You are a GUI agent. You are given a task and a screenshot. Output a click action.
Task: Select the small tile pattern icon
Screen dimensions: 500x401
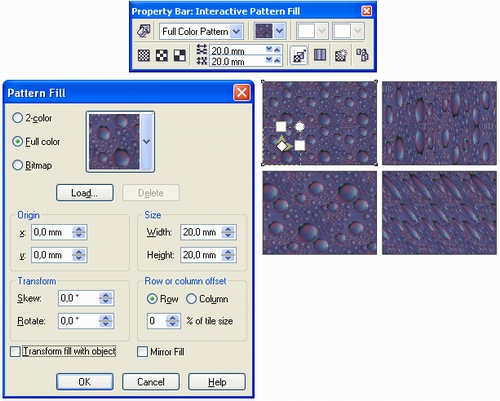[144, 55]
